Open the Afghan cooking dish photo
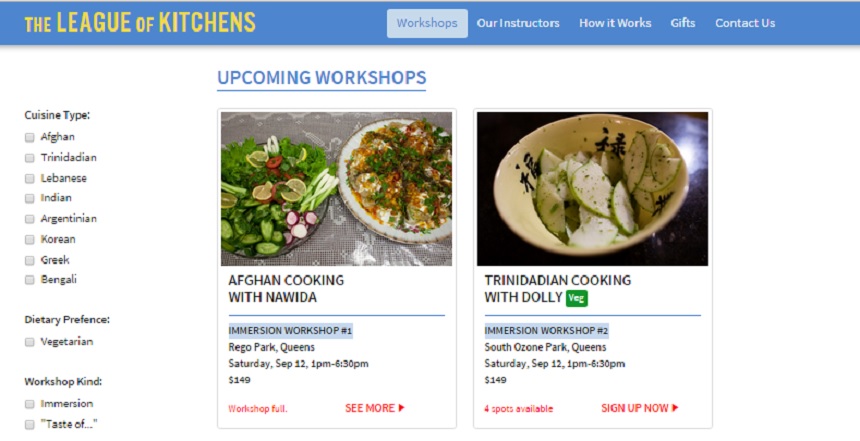The image size is (860, 441). [x=336, y=189]
